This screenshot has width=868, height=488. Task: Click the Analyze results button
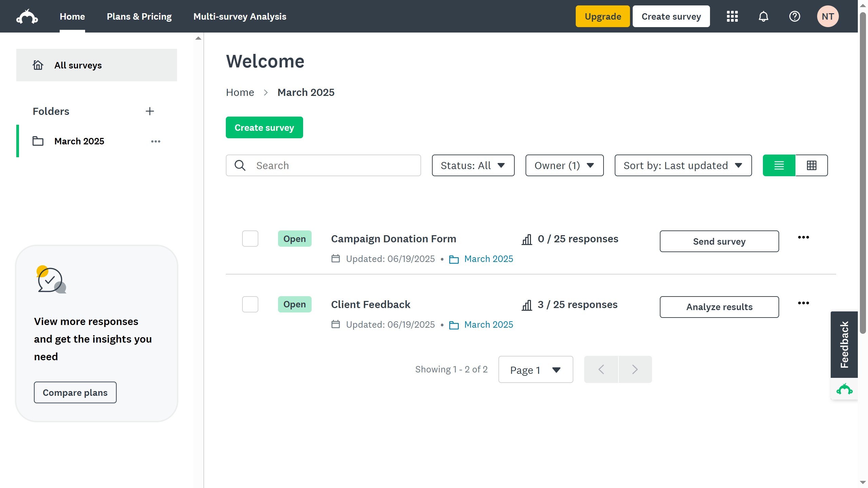(x=719, y=307)
